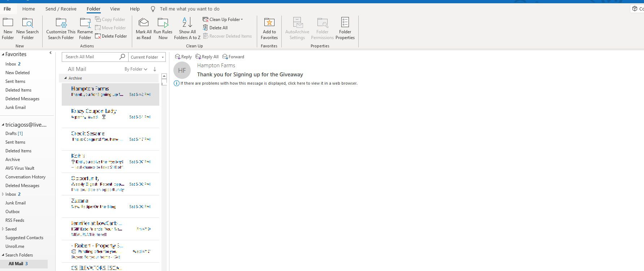Image resolution: width=644 pixels, height=271 pixels.
Task: Select the All Mail search folder
Action: pos(23,264)
